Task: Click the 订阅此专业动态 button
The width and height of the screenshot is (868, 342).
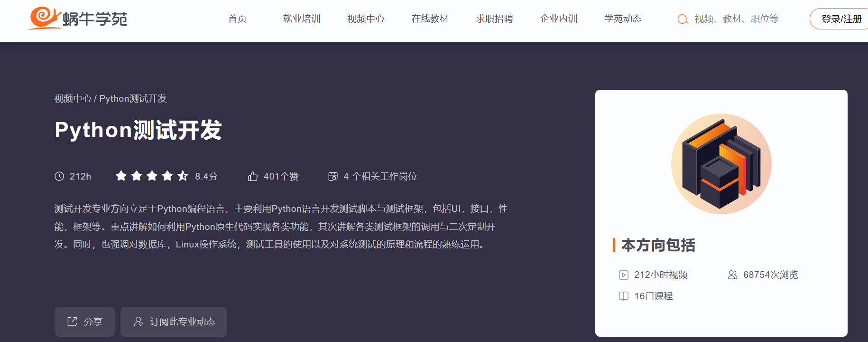Action: click(174, 322)
